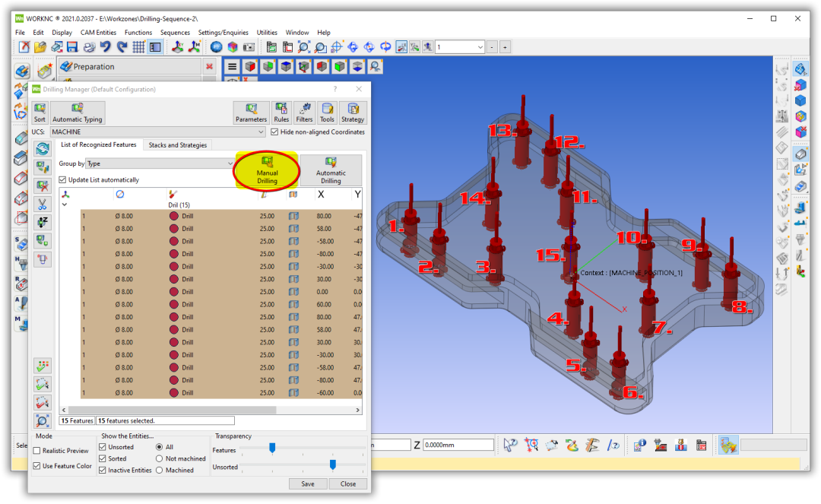The width and height of the screenshot is (821, 504).
Task: Open the UCS MACHINE dropdown
Action: click(x=157, y=132)
